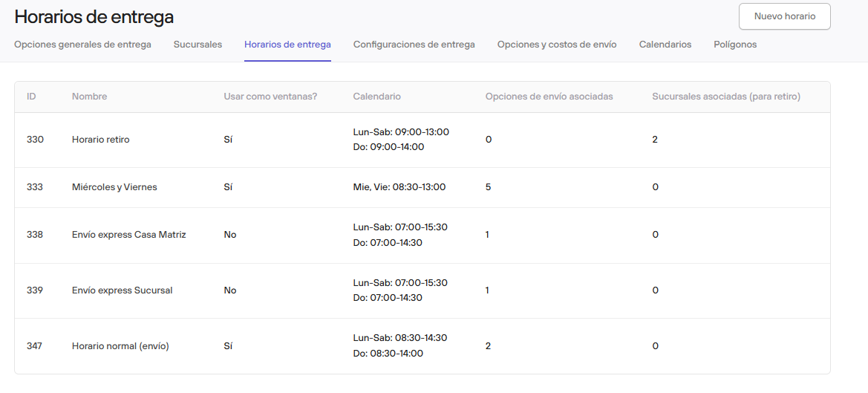Select ID 339 in the table
This screenshot has width=868, height=393.
click(35, 290)
